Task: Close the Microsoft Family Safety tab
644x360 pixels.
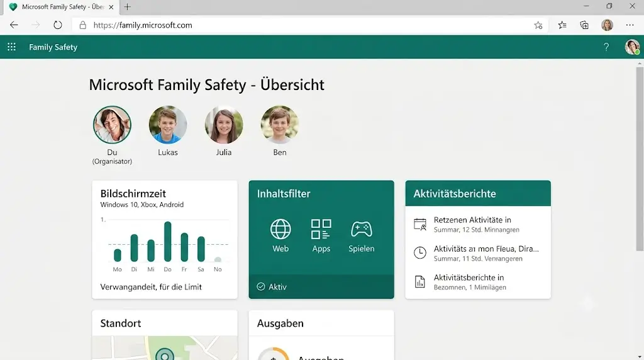Action: [x=111, y=7]
